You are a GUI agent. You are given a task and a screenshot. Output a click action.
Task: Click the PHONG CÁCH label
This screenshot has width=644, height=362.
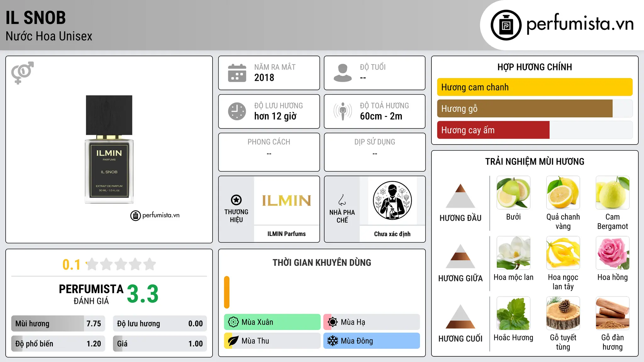coord(269,142)
